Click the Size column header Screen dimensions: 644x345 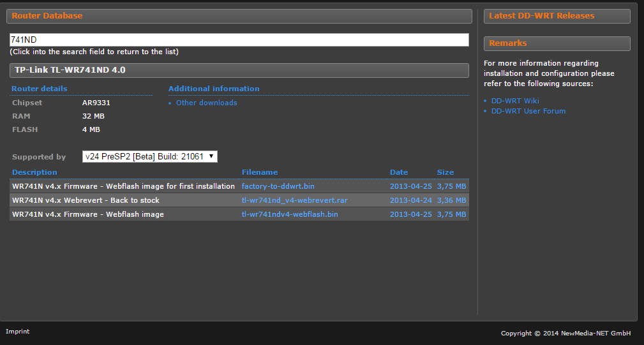(x=446, y=172)
